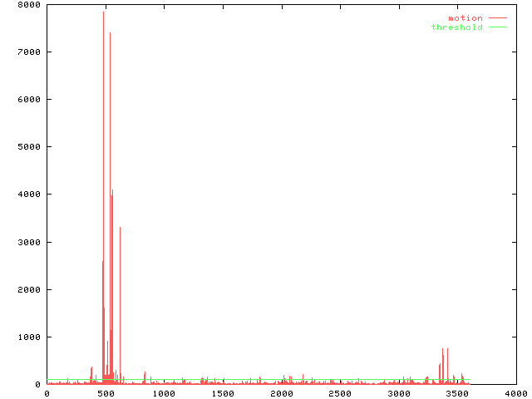The height and width of the screenshot is (399, 532).
Task: Click the "threshold" legend label
Action: coord(456,27)
